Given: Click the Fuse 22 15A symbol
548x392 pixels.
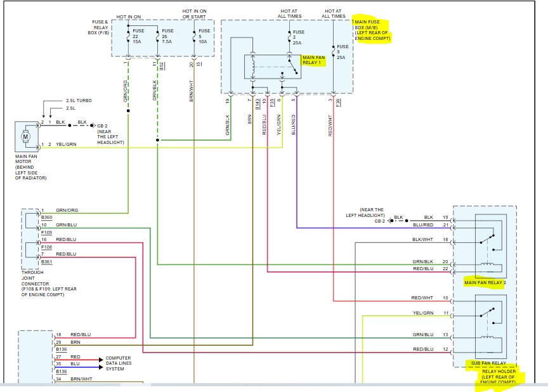Looking at the screenshot, I should 128,36.
